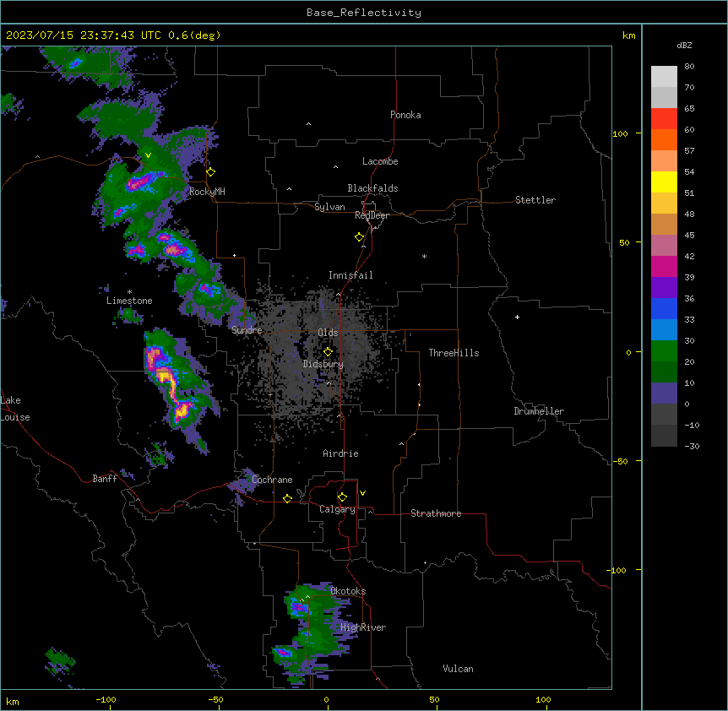Pick the white-grey 80-70 dBZ legend swatch
The image size is (728, 711).
[664, 77]
